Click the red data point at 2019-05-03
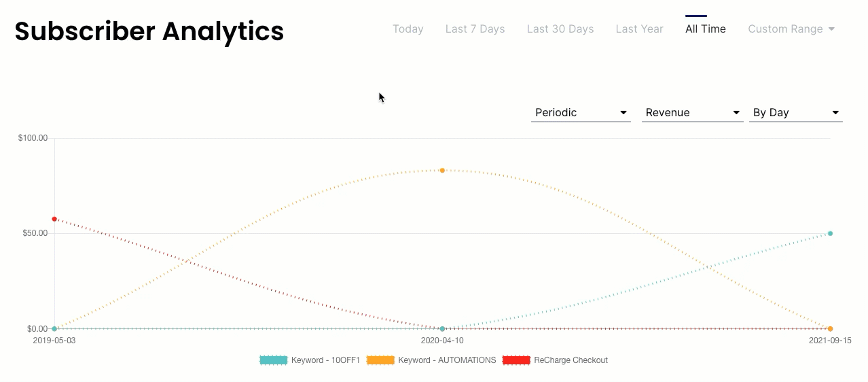The width and height of the screenshot is (868, 382). [54, 219]
